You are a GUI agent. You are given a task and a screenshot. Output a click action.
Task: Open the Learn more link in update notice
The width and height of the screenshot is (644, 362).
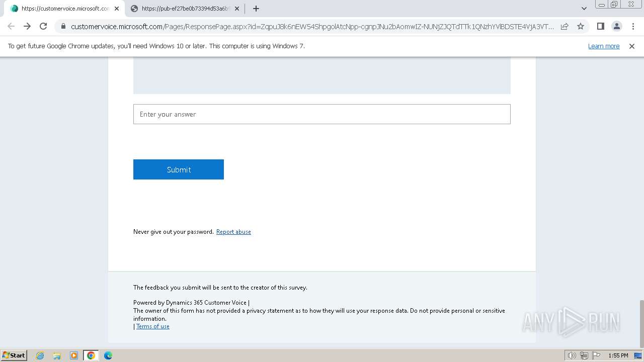[604, 46]
